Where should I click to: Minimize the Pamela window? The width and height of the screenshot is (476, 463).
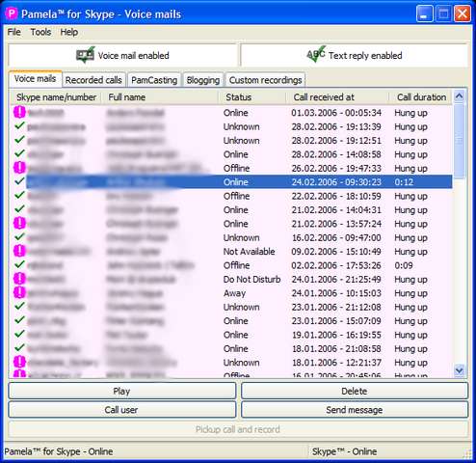tap(425, 14)
